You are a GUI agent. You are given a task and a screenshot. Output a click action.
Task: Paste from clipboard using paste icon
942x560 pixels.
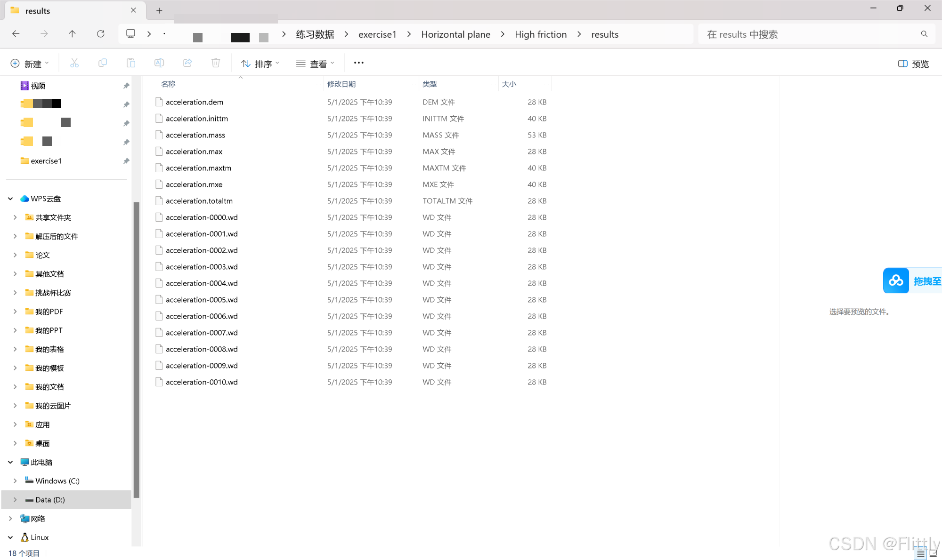(131, 63)
